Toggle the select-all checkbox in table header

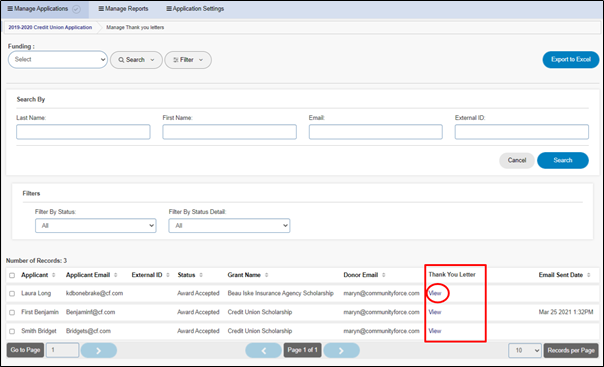12,275
